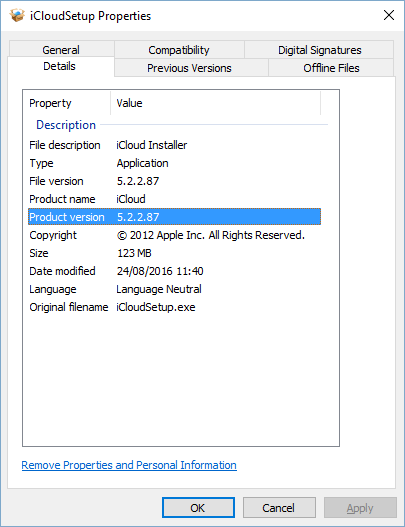Click the Property column header
The image size is (405, 527).
pos(67,103)
